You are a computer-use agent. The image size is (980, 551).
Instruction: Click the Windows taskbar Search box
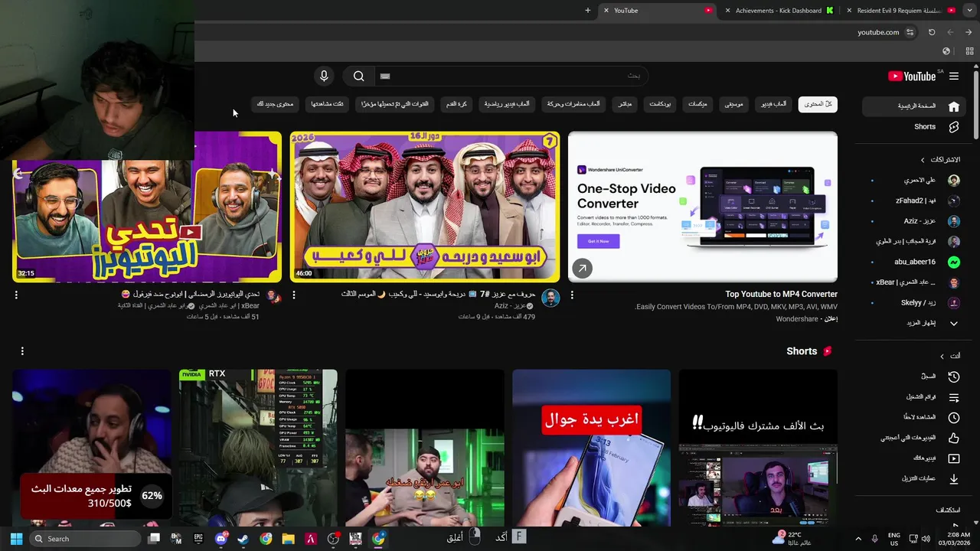(x=84, y=539)
